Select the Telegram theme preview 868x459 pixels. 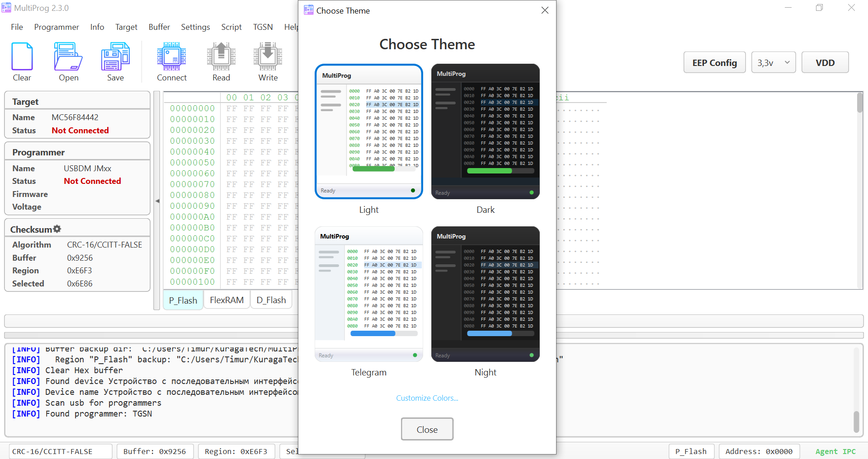[369, 294]
